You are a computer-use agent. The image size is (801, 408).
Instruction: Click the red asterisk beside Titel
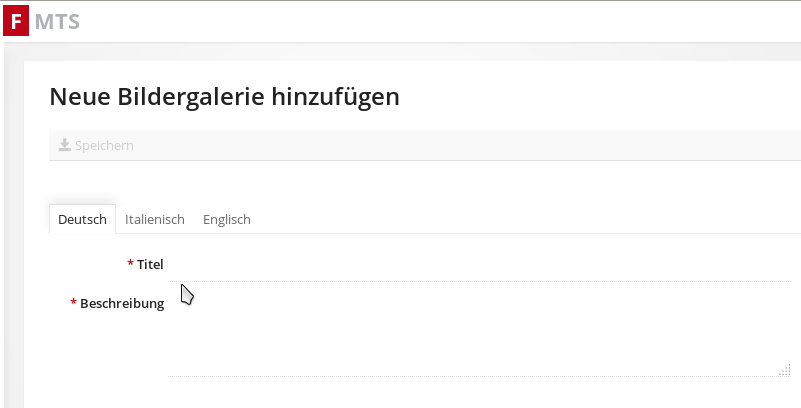click(130, 263)
